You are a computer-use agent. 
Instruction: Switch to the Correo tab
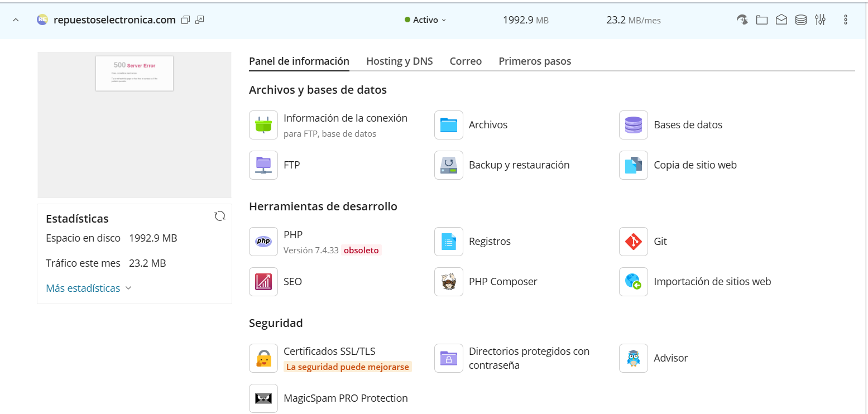(x=466, y=61)
